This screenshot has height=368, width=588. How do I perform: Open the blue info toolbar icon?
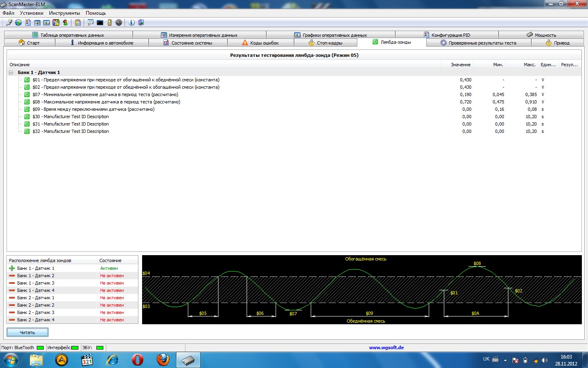(x=131, y=22)
